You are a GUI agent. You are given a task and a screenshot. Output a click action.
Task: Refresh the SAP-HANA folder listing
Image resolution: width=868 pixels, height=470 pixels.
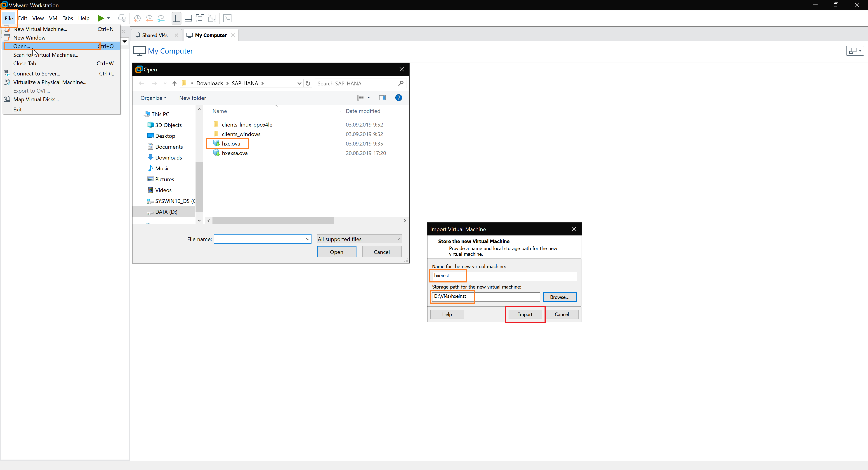click(x=308, y=83)
